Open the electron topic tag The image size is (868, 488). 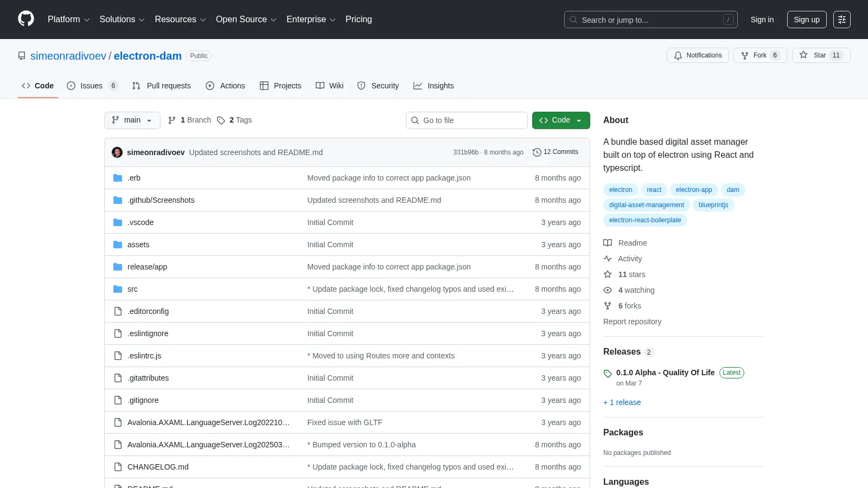point(621,190)
